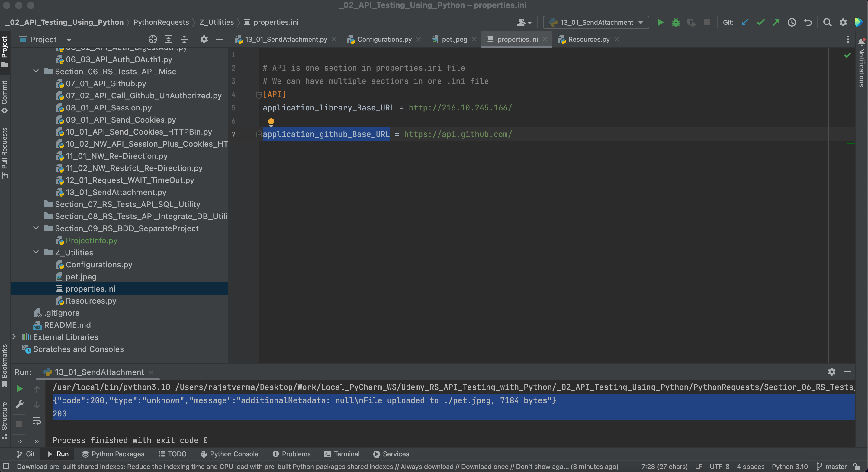
Task: Open Run panel settings gear
Action: (x=832, y=372)
